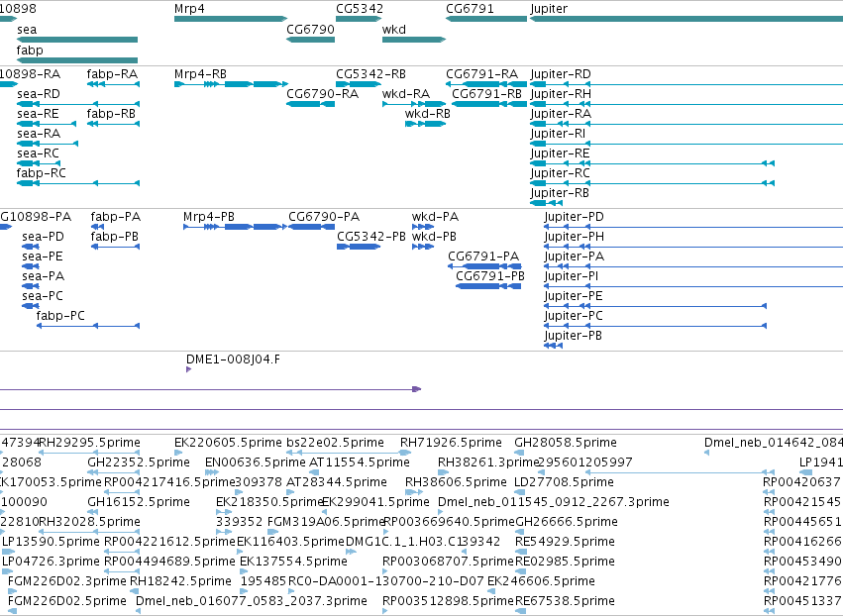This screenshot has height=616, width=843.
Task: Open the CG6791 gene label
Action: click(x=470, y=9)
